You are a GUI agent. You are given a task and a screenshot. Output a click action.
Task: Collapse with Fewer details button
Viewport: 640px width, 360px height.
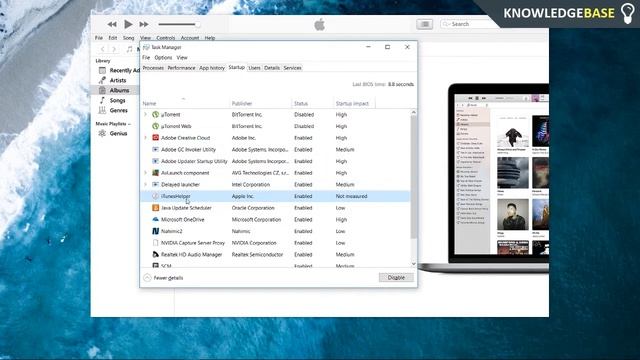(163, 278)
